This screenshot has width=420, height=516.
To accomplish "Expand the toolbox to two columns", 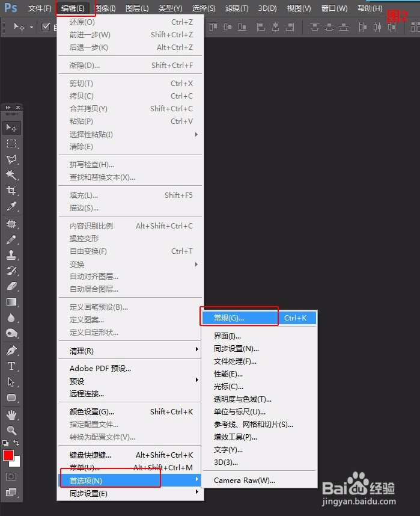I will coord(8,107).
